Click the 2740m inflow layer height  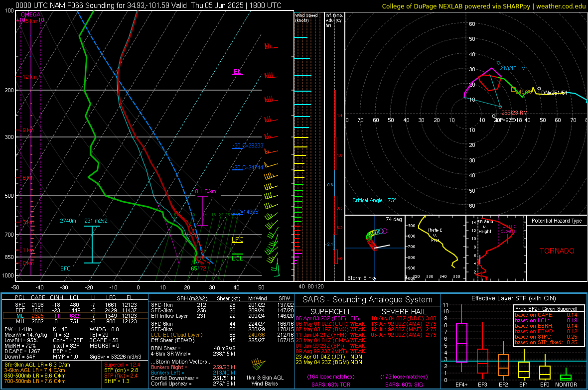(68, 221)
